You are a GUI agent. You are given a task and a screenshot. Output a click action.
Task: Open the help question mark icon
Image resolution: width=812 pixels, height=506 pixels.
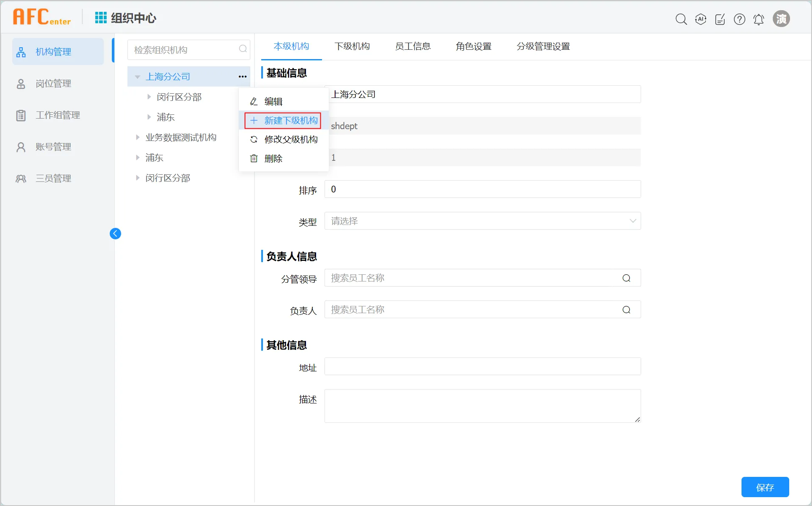coord(739,19)
